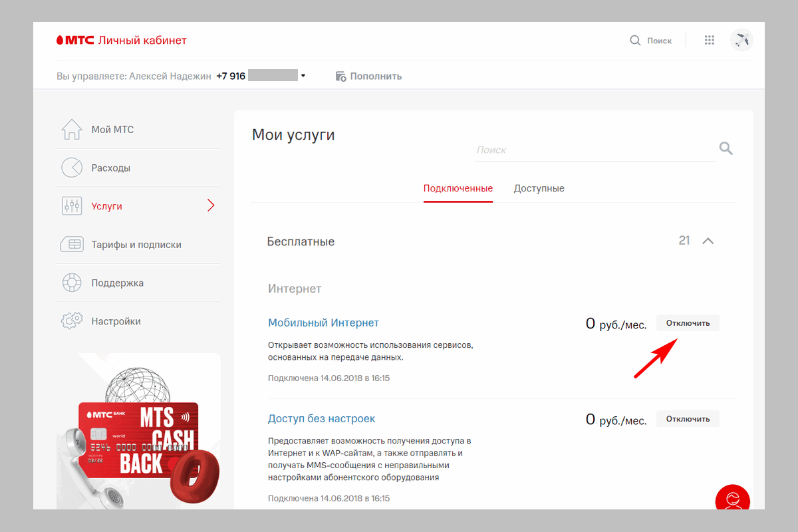Click the wallet icon beside Пополнить
Screen dimensions: 798x532
point(340,76)
